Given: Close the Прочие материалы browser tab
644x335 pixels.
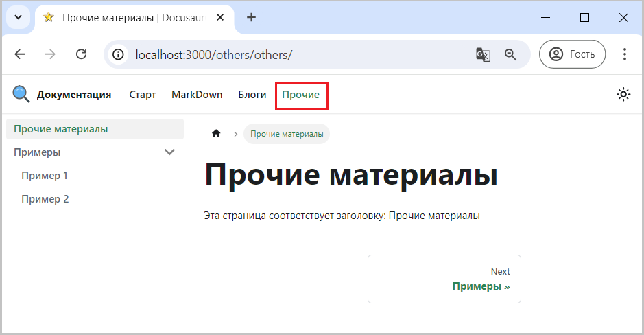Looking at the screenshot, I should (220, 17).
